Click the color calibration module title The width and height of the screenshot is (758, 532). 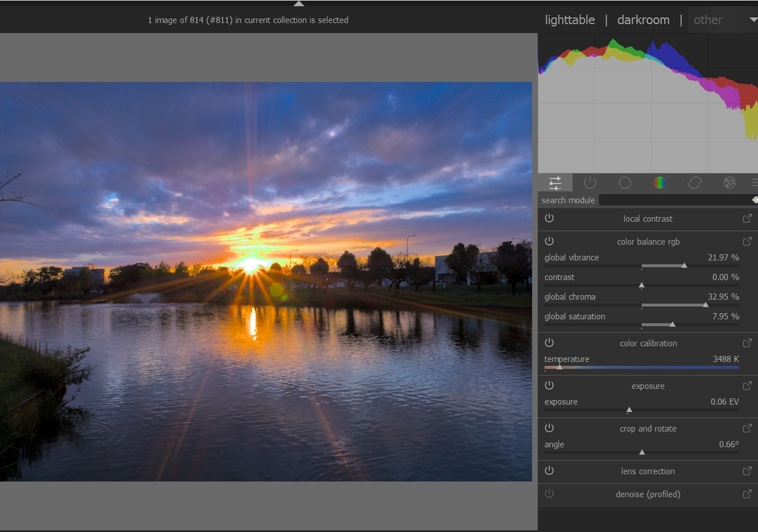pyautogui.click(x=648, y=343)
